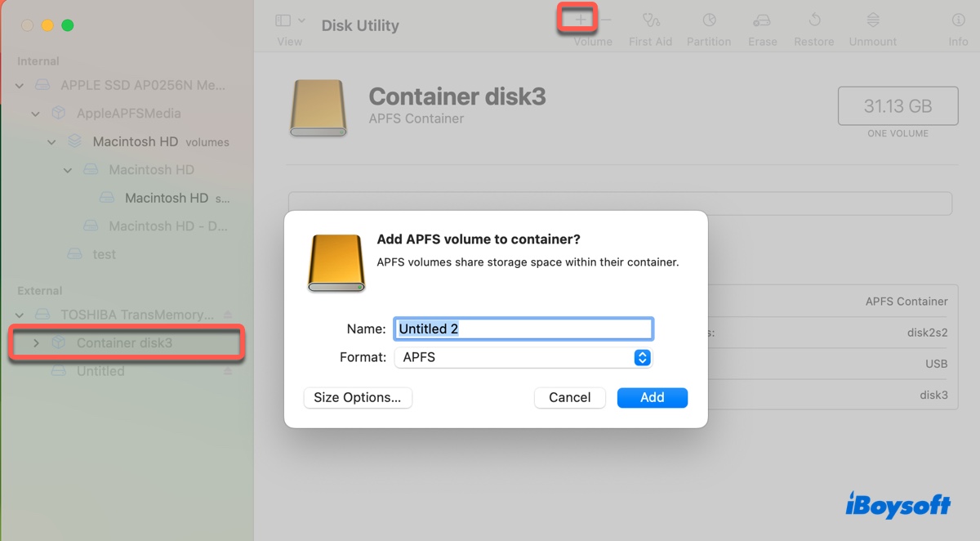The width and height of the screenshot is (980, 541).
Task: Open Size Options for the new volume
Action: (x=358, y=397)
